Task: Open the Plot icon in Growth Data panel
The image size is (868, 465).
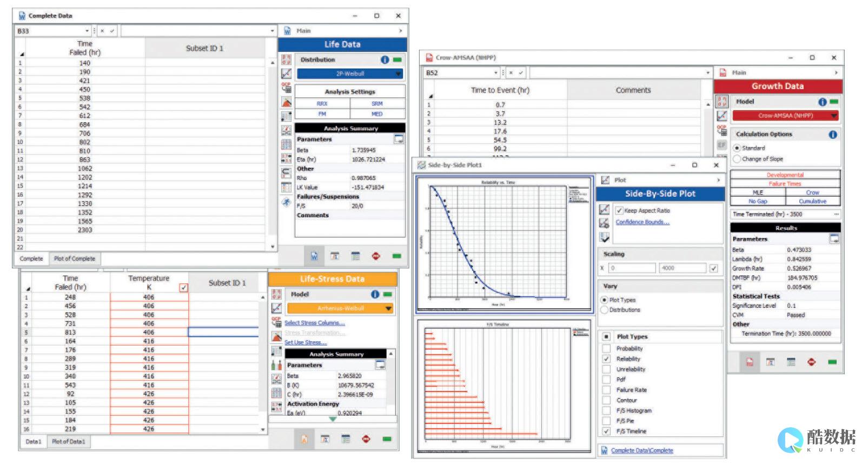Action: point(722,116)
